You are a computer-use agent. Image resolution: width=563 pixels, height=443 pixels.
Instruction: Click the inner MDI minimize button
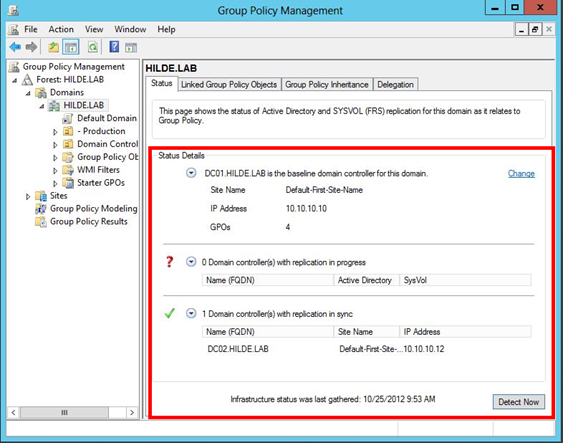point(521,29)
